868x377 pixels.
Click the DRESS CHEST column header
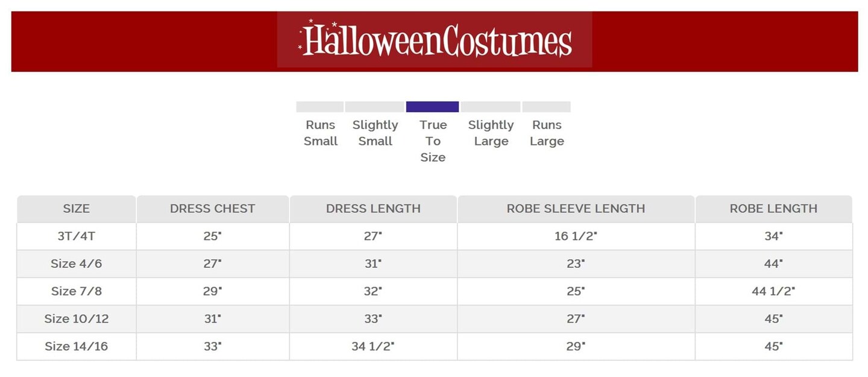[x=212, y=209]
